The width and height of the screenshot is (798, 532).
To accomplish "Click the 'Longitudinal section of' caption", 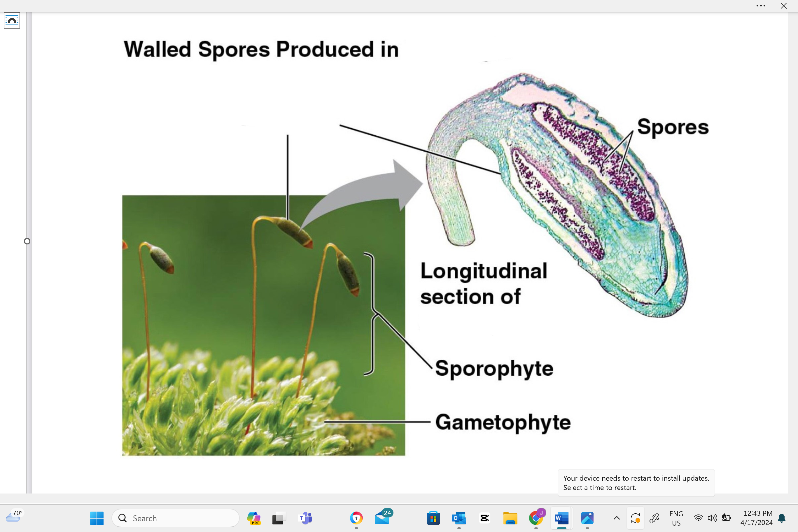I will pyautogui.click(x=484, y=283).
